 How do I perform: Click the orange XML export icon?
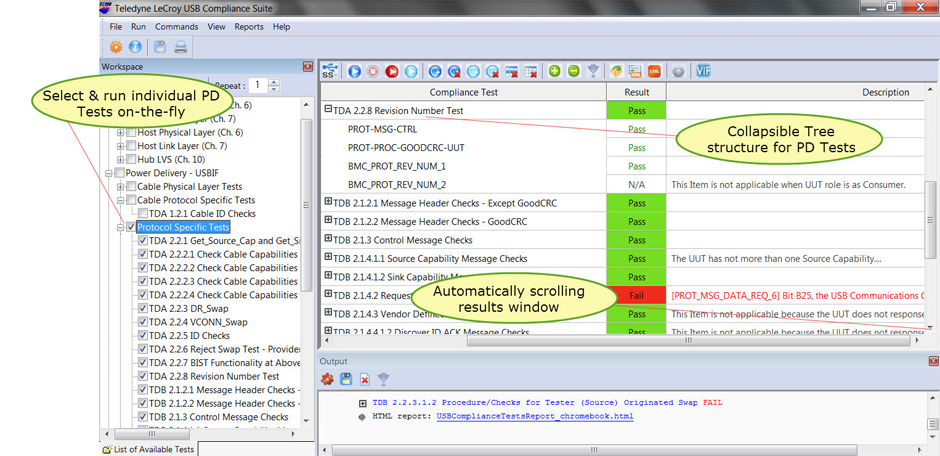[654, 71]
